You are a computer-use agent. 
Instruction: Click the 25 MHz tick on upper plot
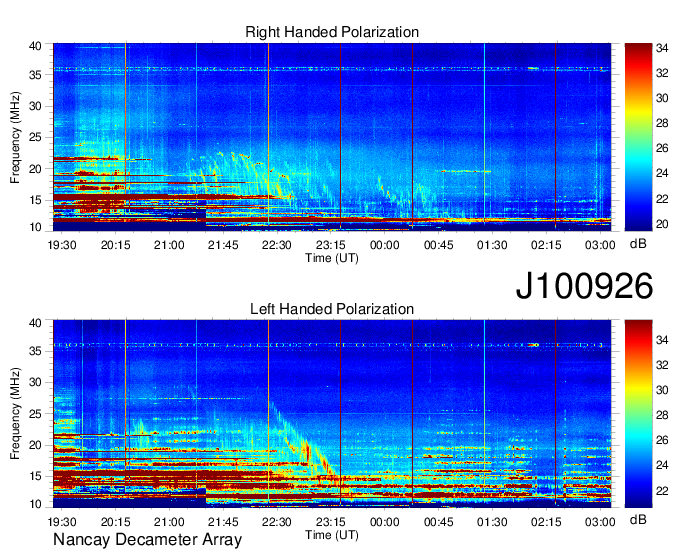point(35,137)
